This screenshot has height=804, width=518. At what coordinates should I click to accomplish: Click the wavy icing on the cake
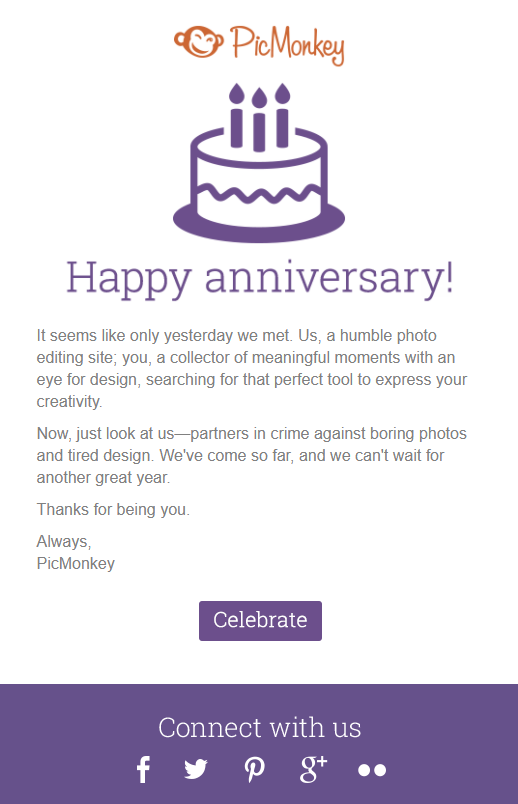coord(259,193)
